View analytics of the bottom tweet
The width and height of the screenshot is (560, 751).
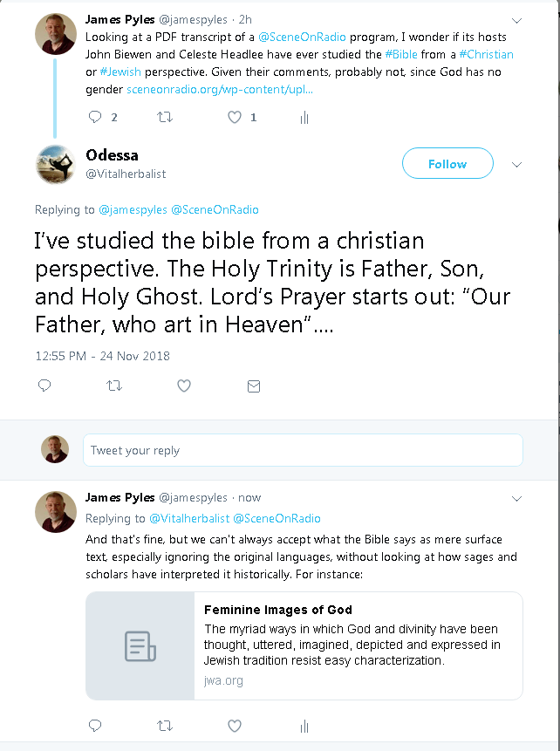click(304, 727)
